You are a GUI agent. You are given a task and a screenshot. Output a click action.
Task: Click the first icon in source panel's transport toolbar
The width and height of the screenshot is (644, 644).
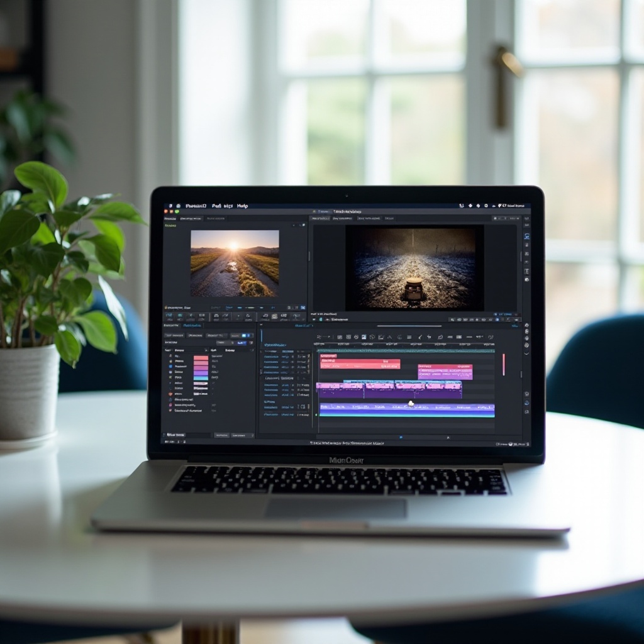click(169, 317)
